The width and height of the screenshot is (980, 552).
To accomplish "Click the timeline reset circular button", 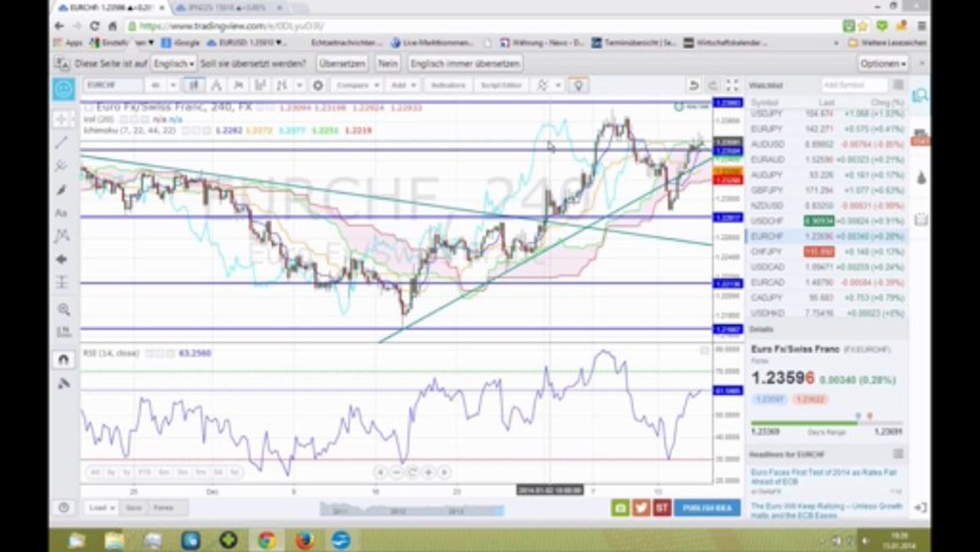I will point(411,472).
